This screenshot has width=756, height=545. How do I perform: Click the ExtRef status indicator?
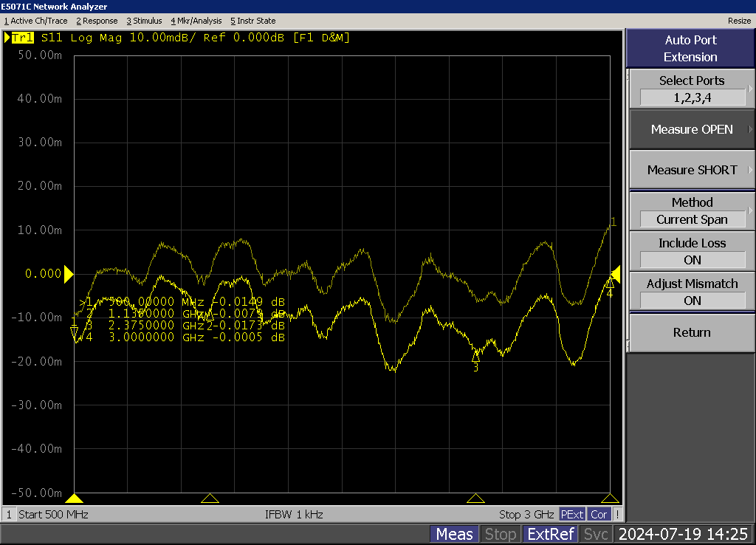(x=550, y=534)
